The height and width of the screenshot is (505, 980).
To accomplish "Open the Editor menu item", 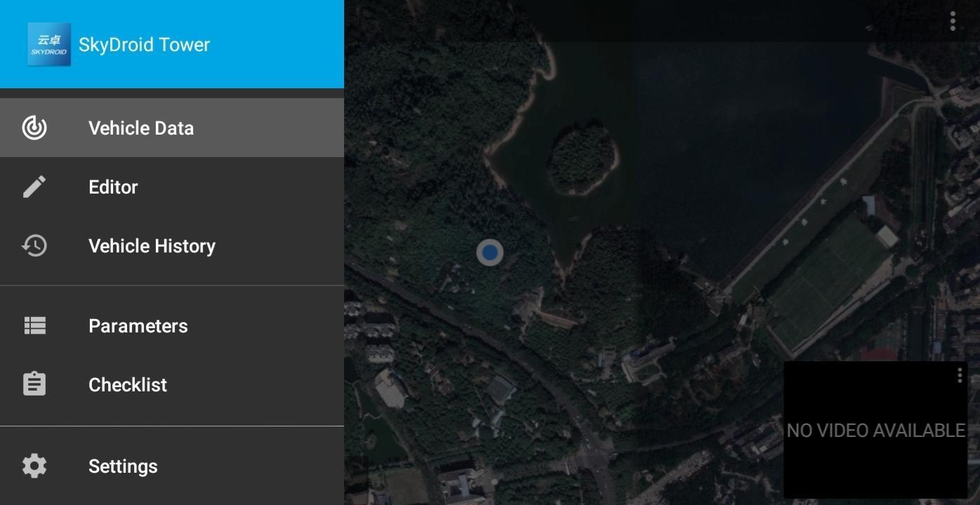I will click(x=172, y=187).
